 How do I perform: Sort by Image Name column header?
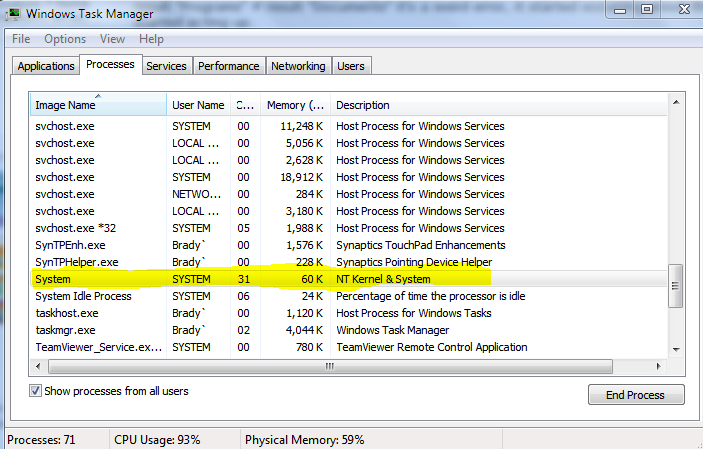click(98, 105)
